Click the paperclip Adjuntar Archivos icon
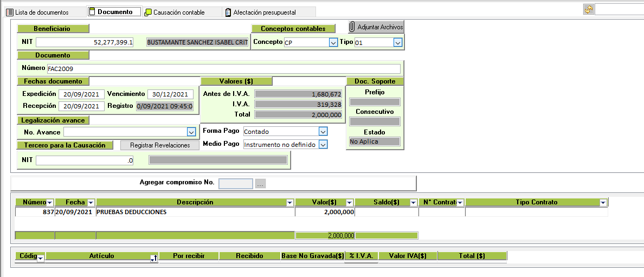Screen dimensions: 644x277 [x=352, y=27]
